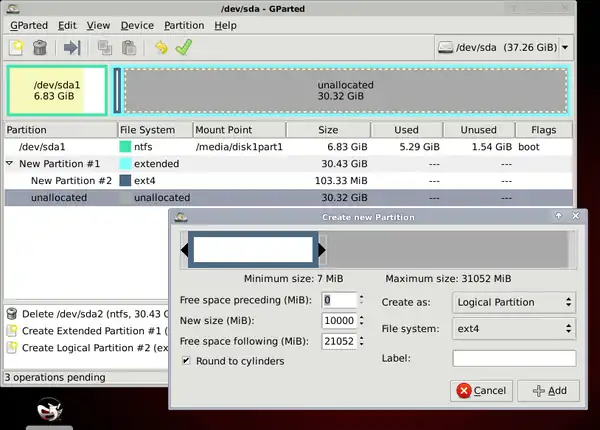The image size is (600, 430).
Task: Collapse the New Partition #1 tree row
Action: pos(10,164)
